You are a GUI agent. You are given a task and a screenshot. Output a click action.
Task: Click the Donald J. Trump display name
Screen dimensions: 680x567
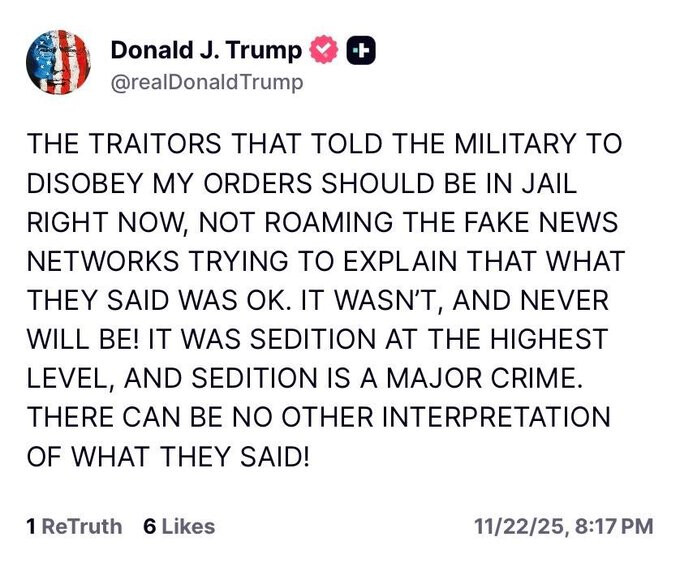(205, 49)
